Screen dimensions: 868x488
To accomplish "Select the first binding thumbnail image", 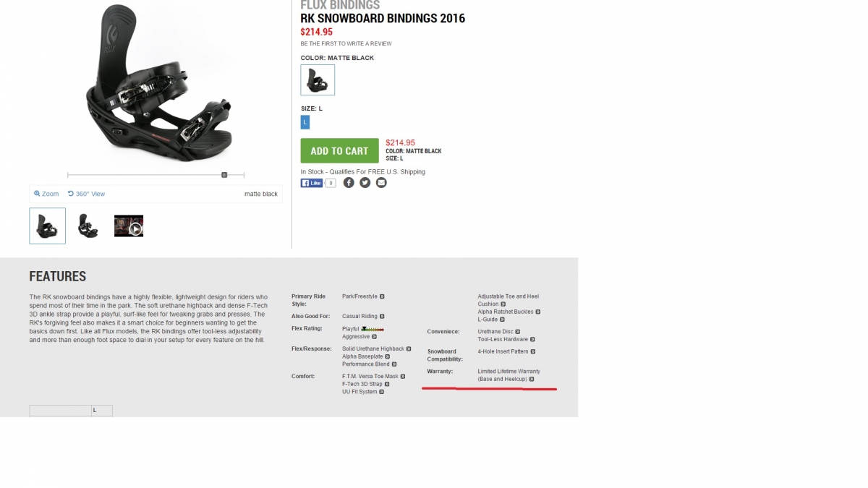I will pyautogui.click(x=48, y=226).
